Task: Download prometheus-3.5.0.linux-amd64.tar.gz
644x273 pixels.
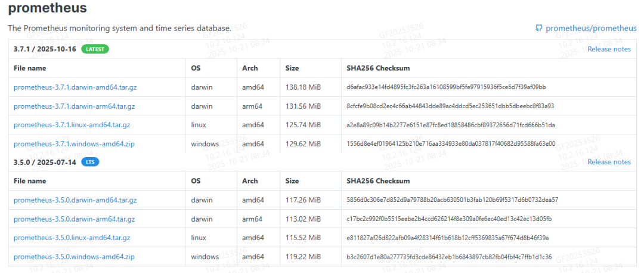Action: pyautogui.click(x=72, y=238)
